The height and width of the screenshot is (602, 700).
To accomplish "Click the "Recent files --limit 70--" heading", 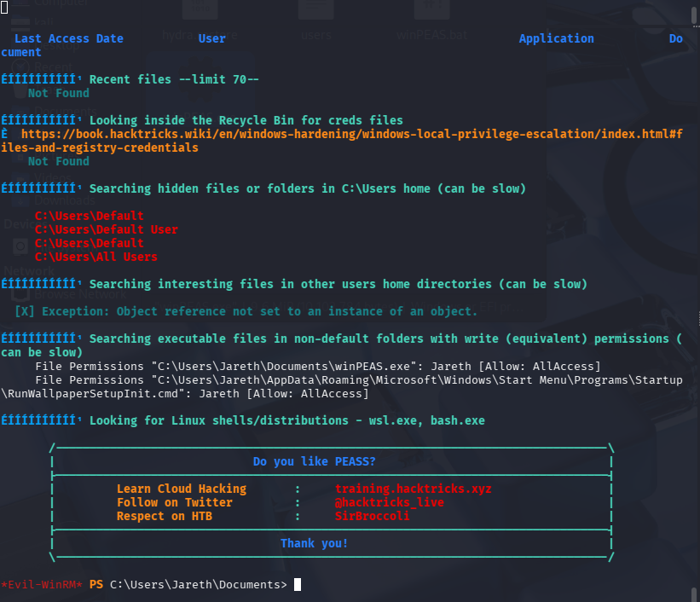I will [x=174, y=79].
